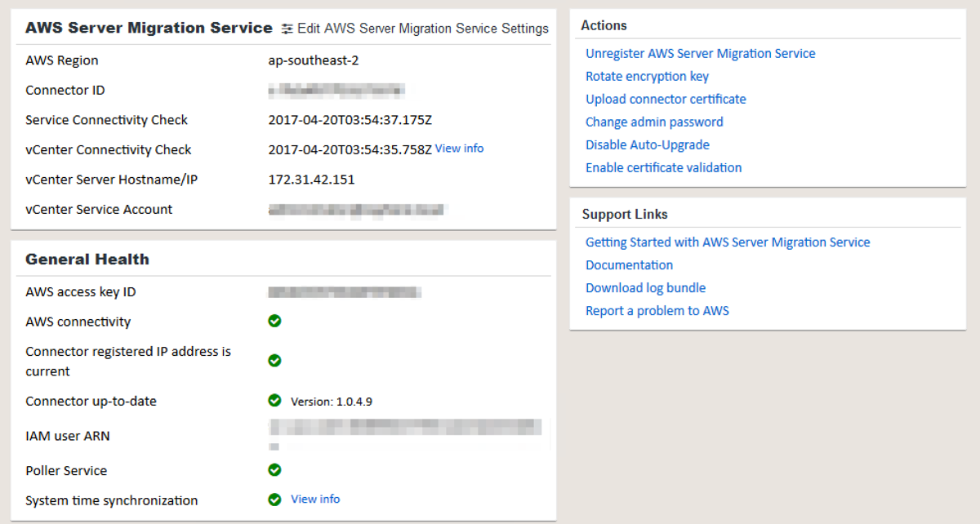
Task: Click the General Health heading
Action: pos(87,260)
